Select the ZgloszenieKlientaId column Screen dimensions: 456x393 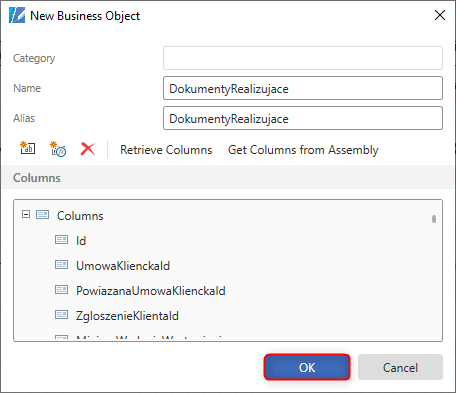tap(127, 316)
